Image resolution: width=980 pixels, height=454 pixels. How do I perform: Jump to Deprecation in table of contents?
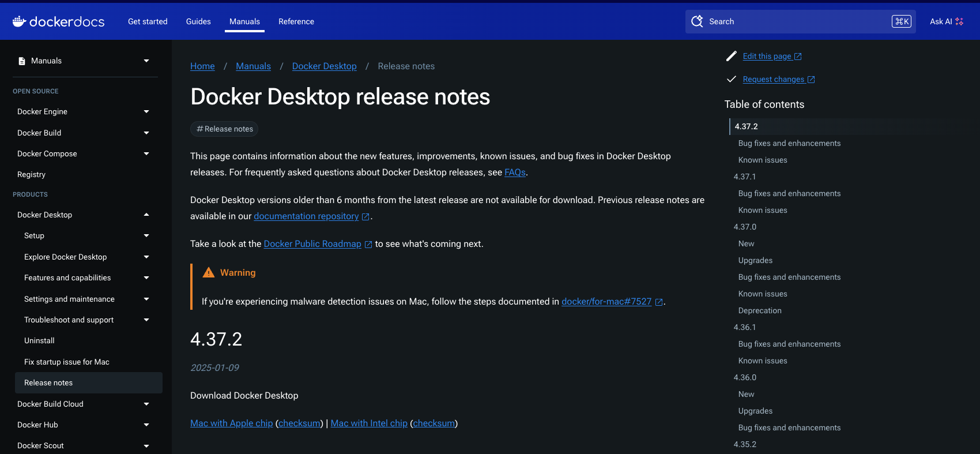pyautogui.click(x=760, y=310)
